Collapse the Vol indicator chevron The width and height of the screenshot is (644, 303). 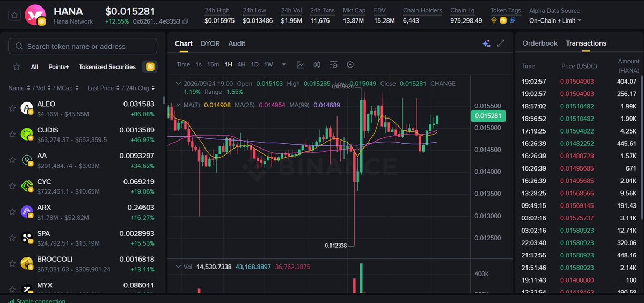click(179, 267)
